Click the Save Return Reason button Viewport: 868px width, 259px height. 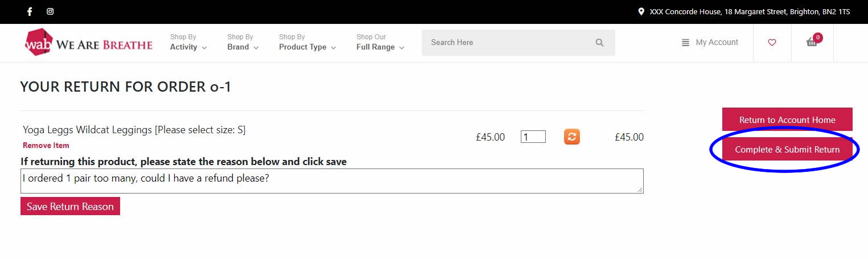[x=70, y=207]
